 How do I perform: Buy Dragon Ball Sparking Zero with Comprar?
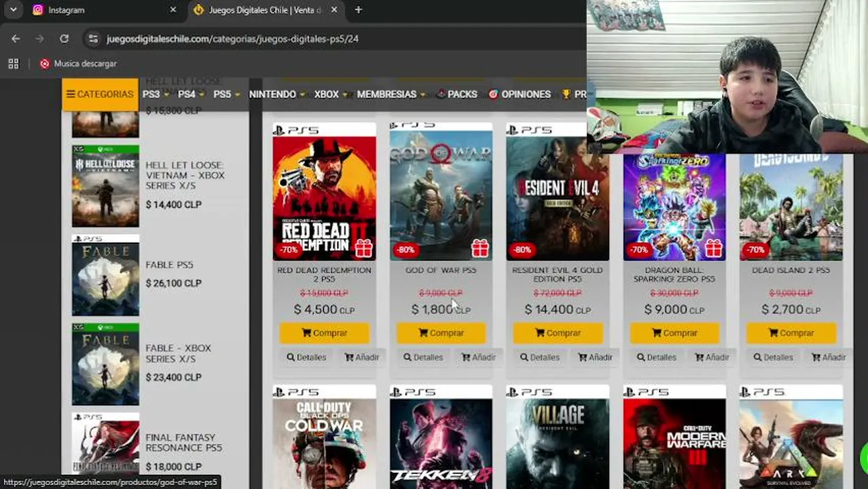coord(674,333)
